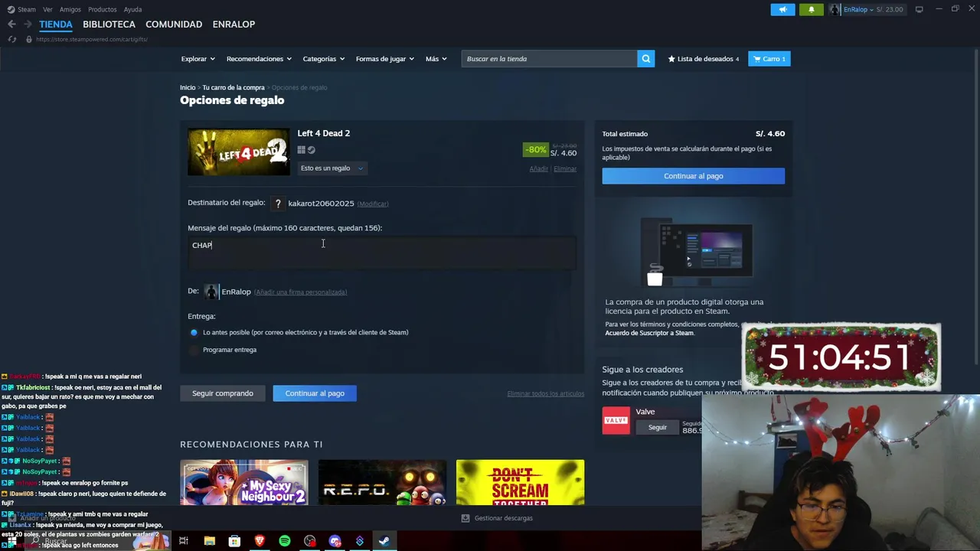The image size is (980, 551).
Task: Click the Steam taskbar icon
Action: (x=384, y=541)
